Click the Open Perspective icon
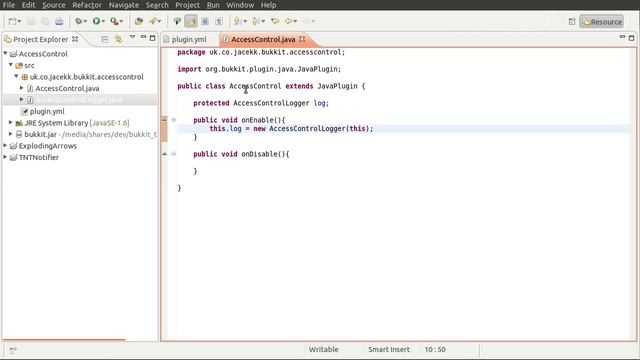The width and height of the screenshot is (640, 360). (572, 22)
